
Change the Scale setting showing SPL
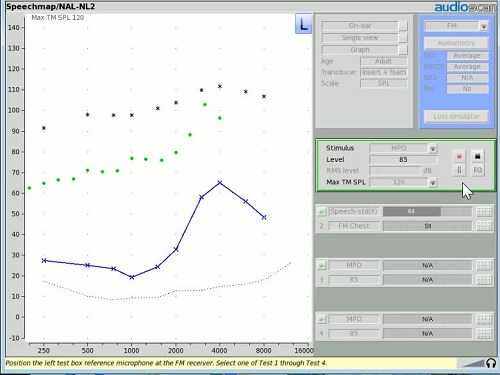coord(384,83)
